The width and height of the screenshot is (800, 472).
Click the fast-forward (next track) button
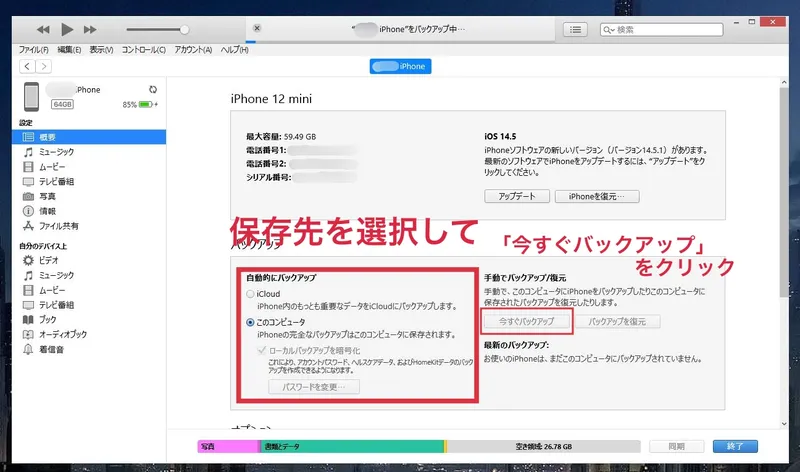click(x=91, y=30)
